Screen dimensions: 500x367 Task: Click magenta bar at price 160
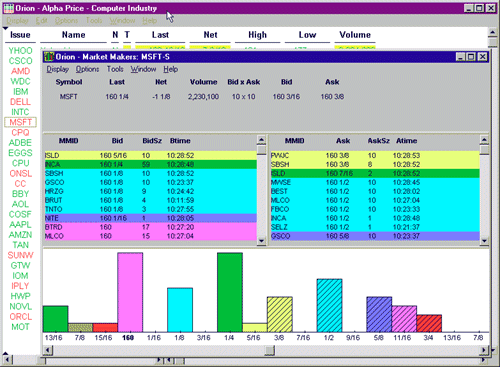click(130, 292)
